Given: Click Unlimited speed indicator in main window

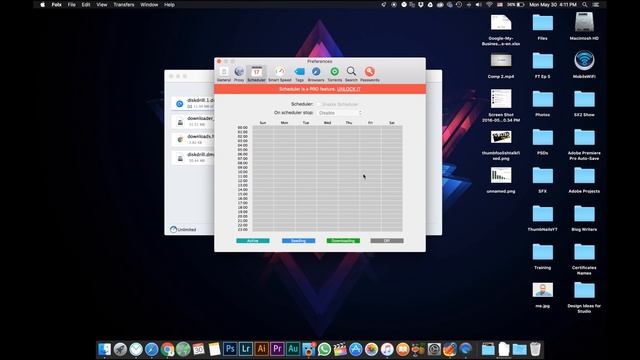Looking at the screenshot, I should (x=183, y=229).
